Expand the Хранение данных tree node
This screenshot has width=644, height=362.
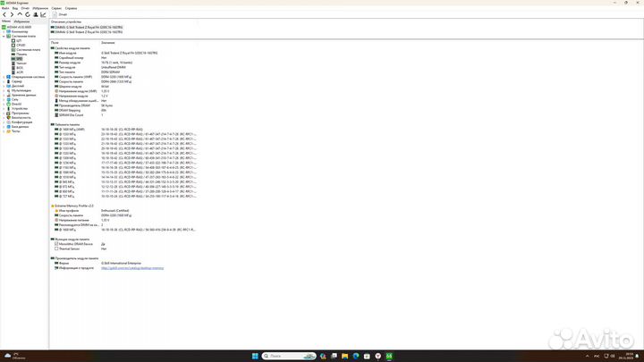(4, 95)
